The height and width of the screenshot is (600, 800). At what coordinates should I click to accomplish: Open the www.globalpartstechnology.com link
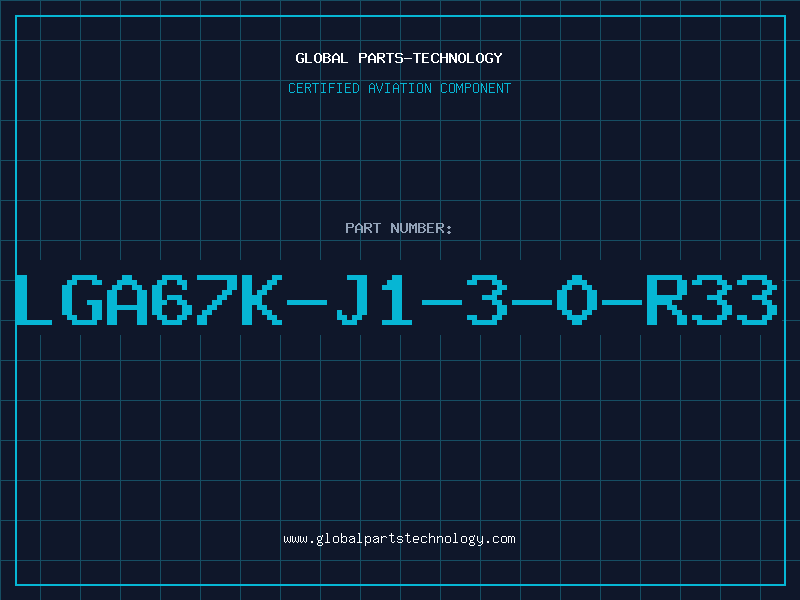399,539
